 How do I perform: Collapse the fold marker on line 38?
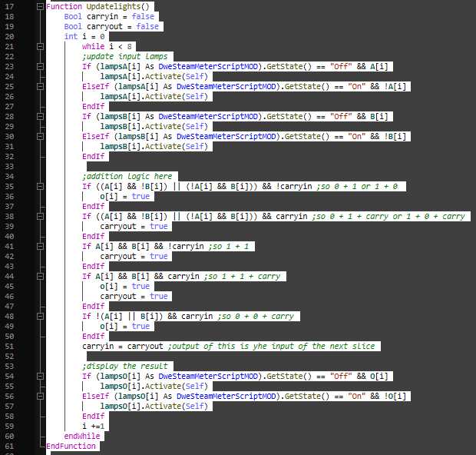coord(40,217)
